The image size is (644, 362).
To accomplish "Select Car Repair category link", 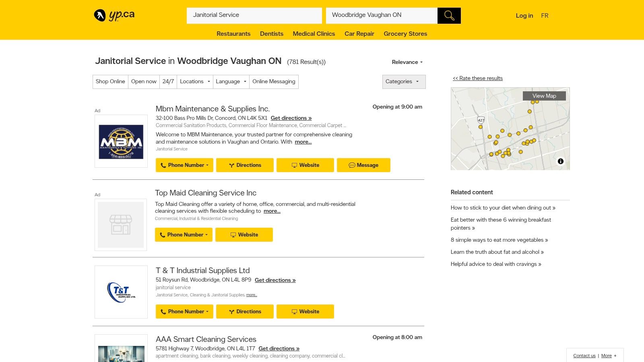I will tap(359, 34).
